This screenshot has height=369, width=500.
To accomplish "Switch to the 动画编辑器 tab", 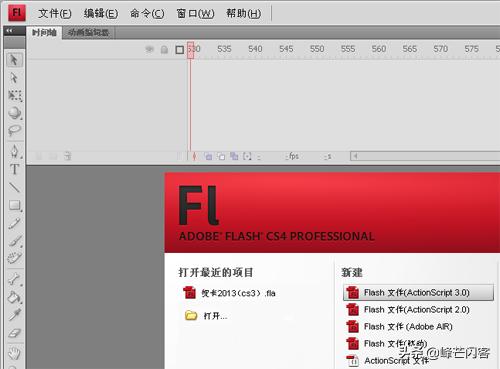I will click(88, 33).
